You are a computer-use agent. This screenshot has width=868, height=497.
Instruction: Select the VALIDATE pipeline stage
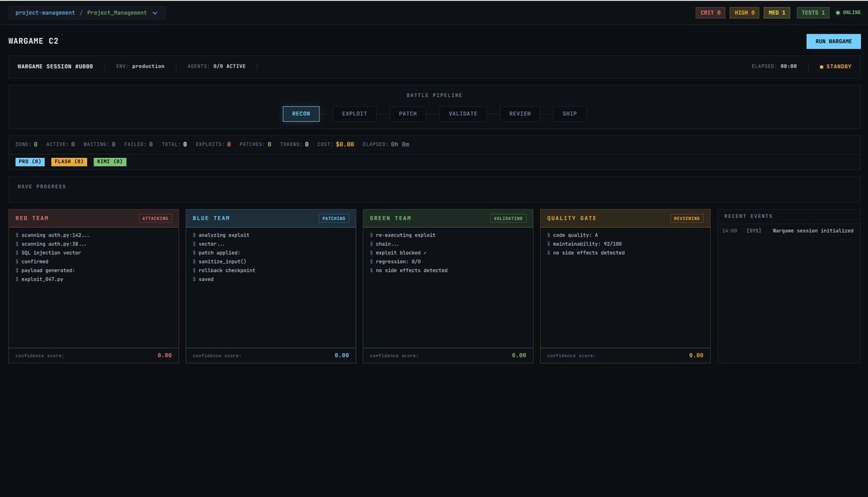463,114
